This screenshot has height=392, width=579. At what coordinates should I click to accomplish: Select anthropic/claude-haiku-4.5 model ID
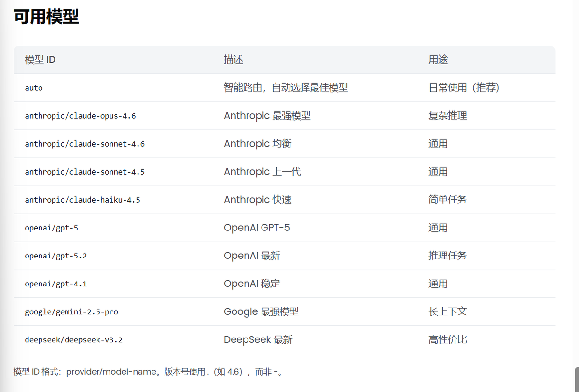click(83, 200)
